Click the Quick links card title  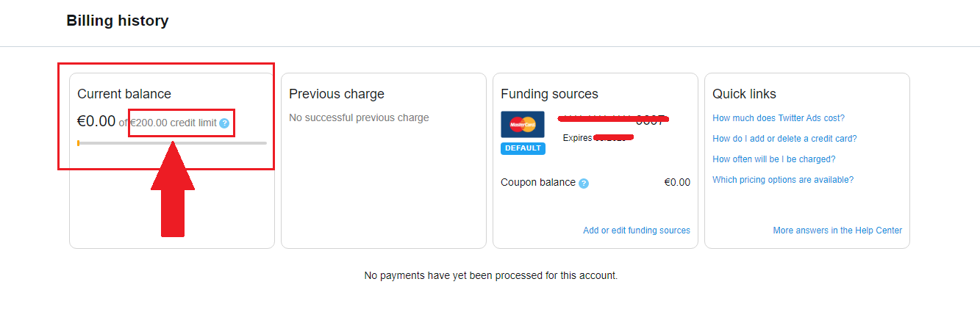744,94
